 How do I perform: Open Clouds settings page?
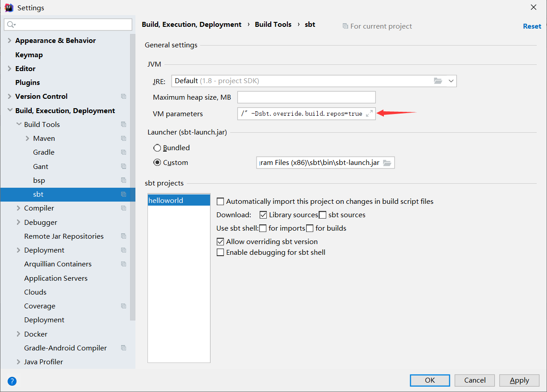click(35, 292)
